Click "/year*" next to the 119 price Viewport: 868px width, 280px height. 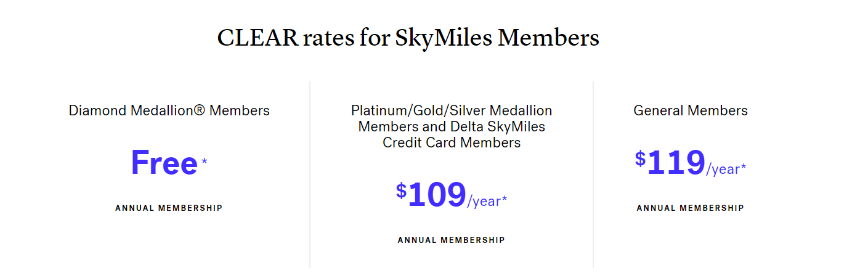pos(726,169)
